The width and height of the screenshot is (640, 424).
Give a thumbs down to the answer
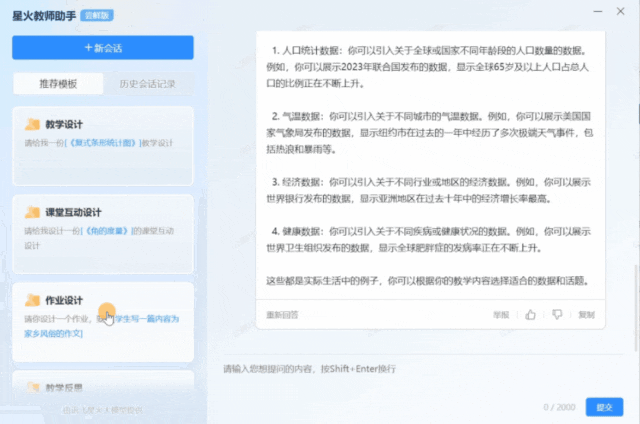coord(557,315)
